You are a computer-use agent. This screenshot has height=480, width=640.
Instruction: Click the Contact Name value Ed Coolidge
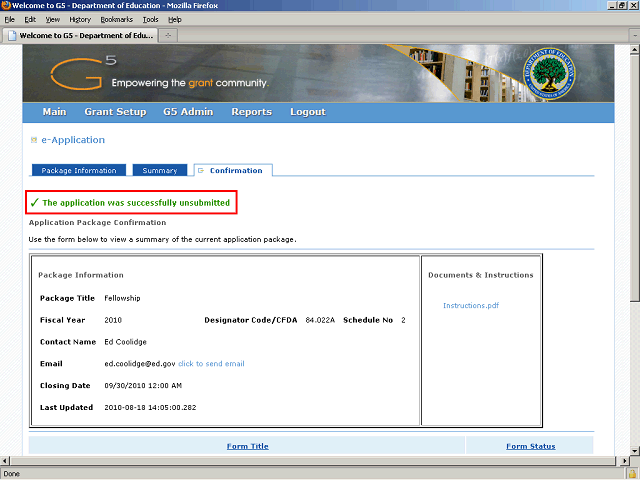[x=125, y=342]
